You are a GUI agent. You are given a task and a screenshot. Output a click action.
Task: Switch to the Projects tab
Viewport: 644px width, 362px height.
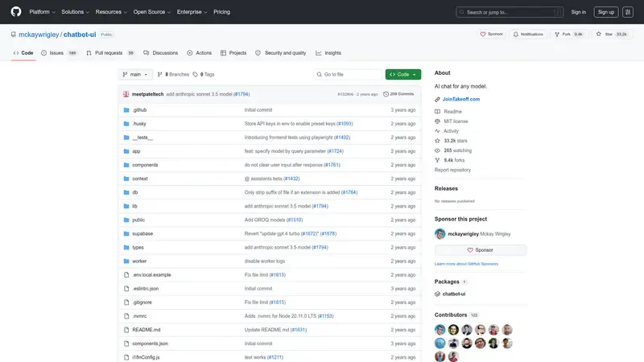[x=233, y=53]
